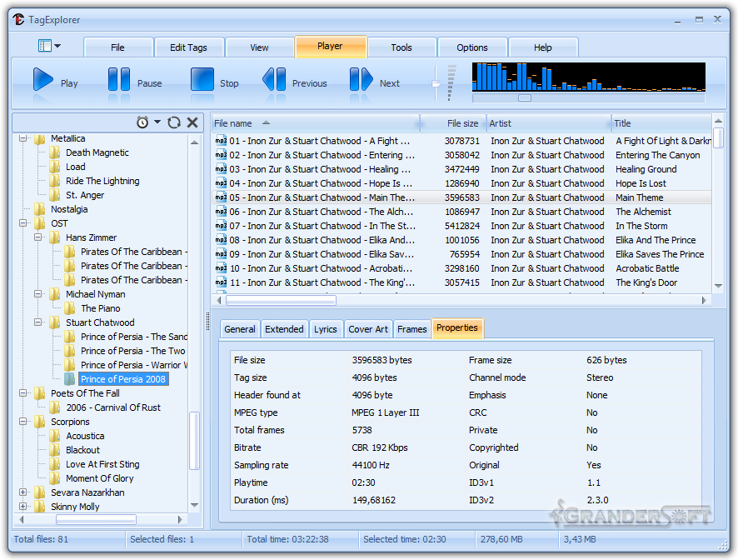Go to the Previous track
The height and width of the screenshot is (560, 738).
pos(274,80)
